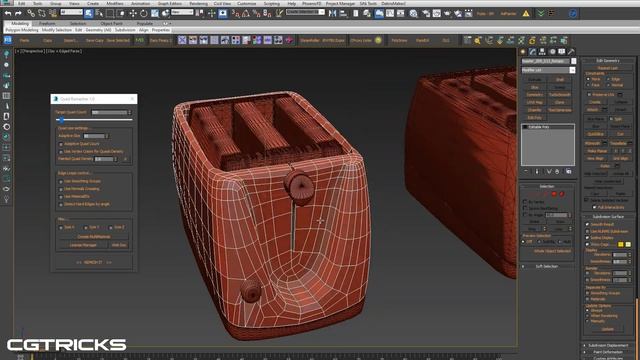Open the Rendered Frame Window
Image resolution: width=640 pixels, height=360 pixels.
pos(437,13)
